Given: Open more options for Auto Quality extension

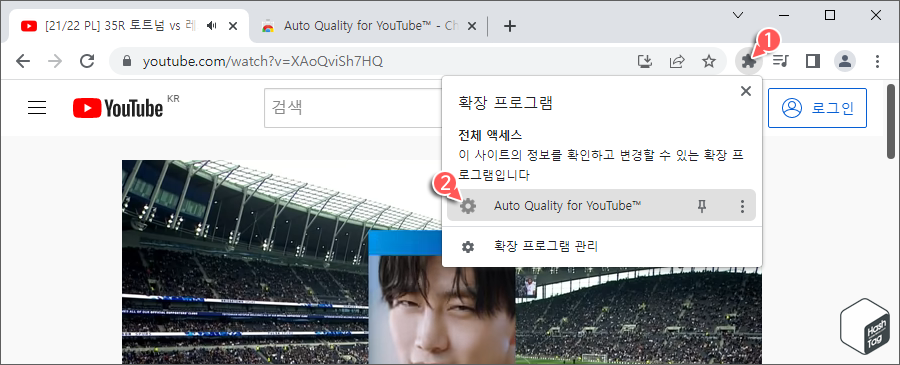Looking at the screenshot, I should 742,205.
